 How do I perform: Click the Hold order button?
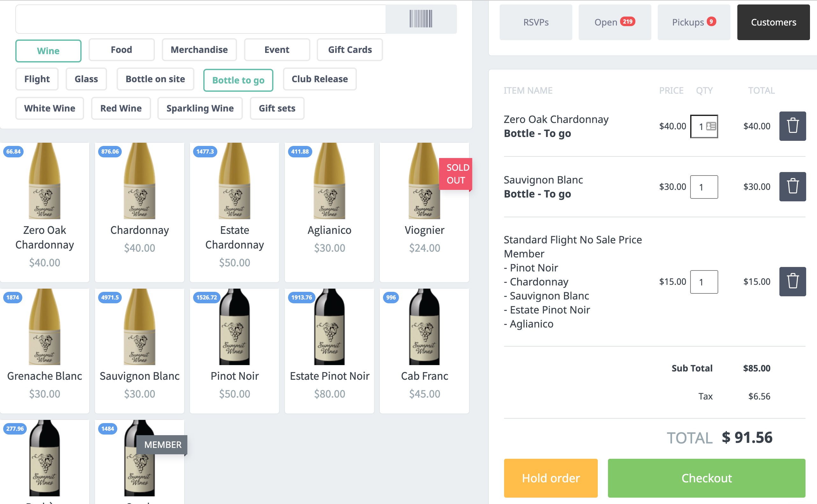click(x=550, y=478)
